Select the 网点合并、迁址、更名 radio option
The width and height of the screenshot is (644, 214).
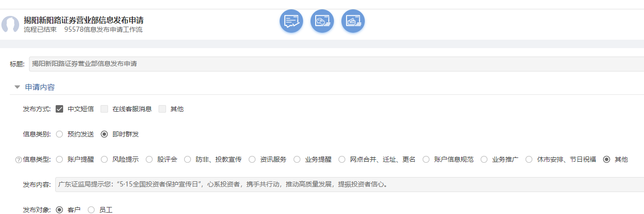342,159
